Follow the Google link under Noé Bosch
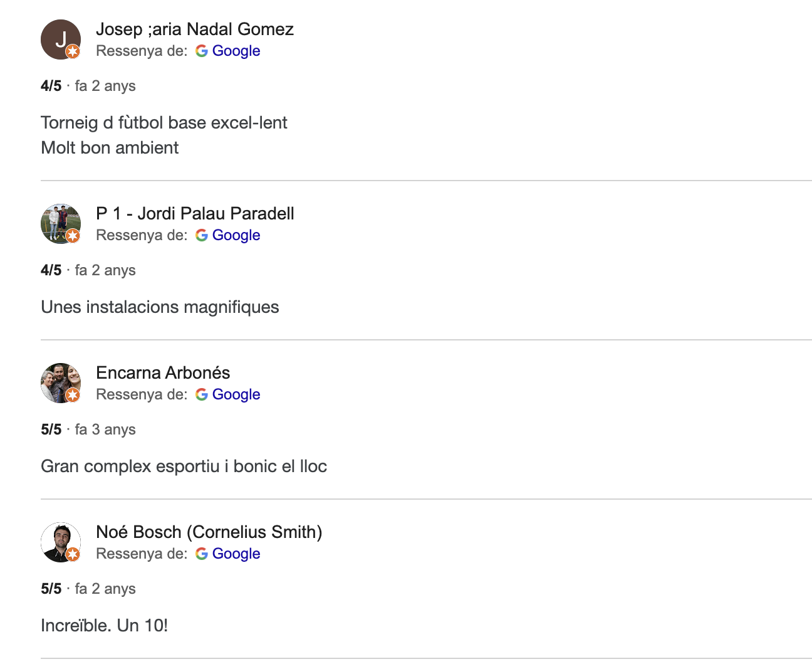The height and width of the screenshot is (669, 812). point(236,554)
